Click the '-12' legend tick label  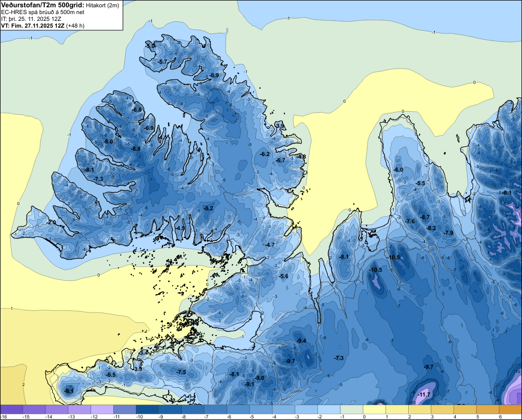tap(94, 417)
